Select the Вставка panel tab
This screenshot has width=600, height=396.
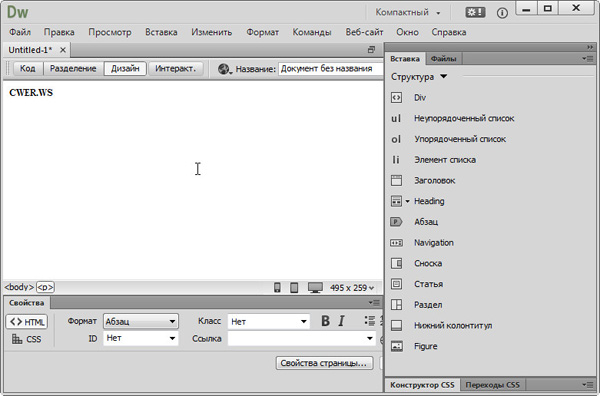[x=405, y=59]
